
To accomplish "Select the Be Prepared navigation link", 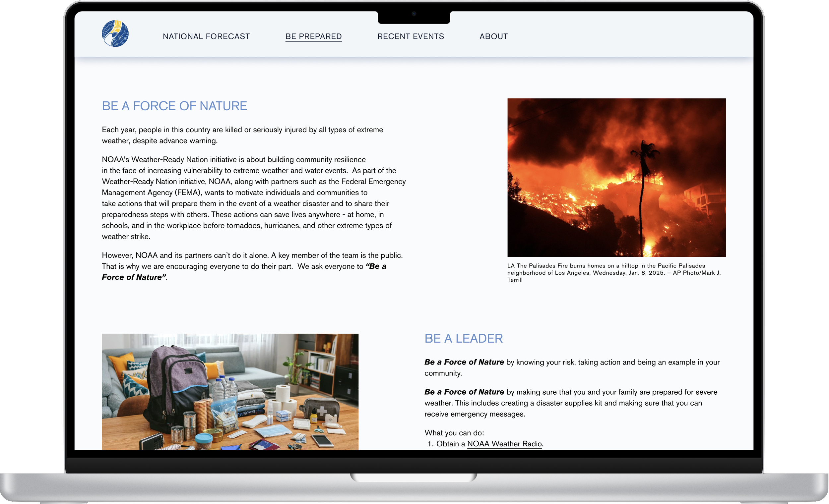I will tap(314, 36).
